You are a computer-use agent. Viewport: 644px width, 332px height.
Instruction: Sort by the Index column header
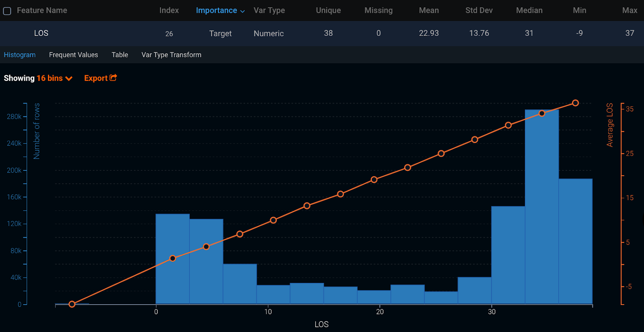point(169,10)
